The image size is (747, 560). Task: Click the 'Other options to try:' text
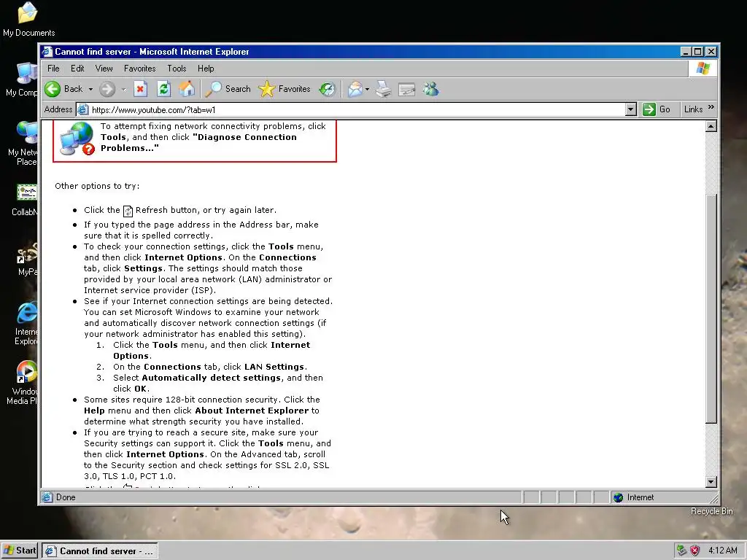coord(97,186)
